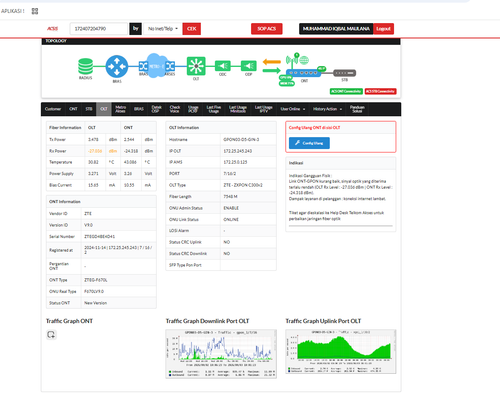Image resolution: width=500 pixels, height=393 pixels.
Task: Click the PORT value 7/16/2
Action: [230, 174]
